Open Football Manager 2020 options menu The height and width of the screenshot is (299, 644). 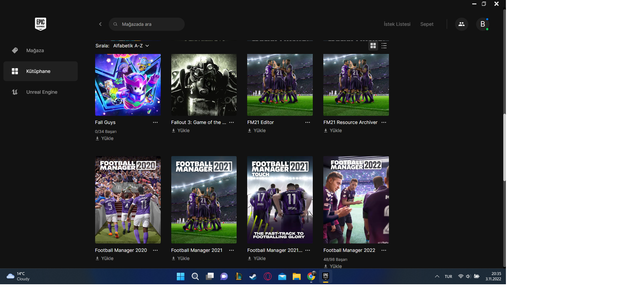[155, 250]
